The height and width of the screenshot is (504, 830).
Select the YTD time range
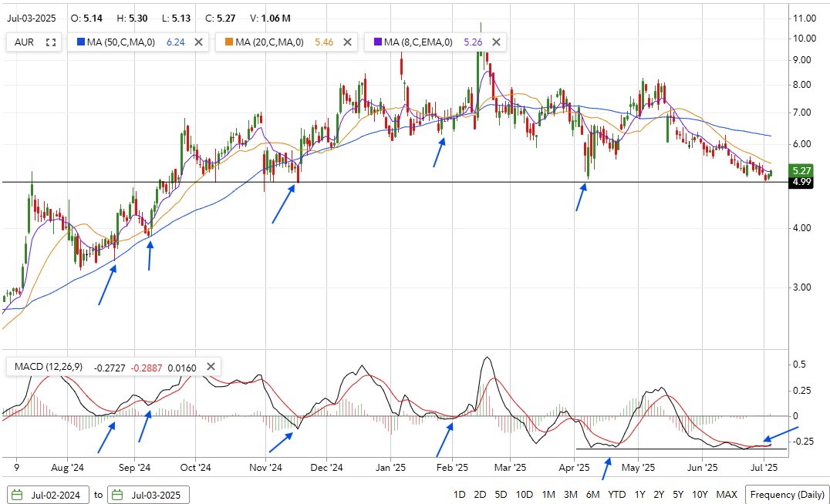pos(616,495)
